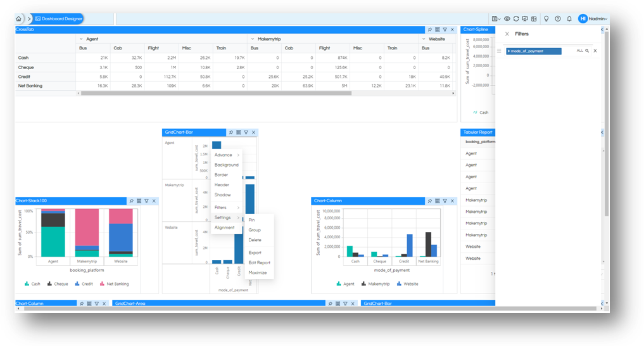Toggle preview with the eye icon
The height and width of the screenshot is (346, 644).
[507, 18]
